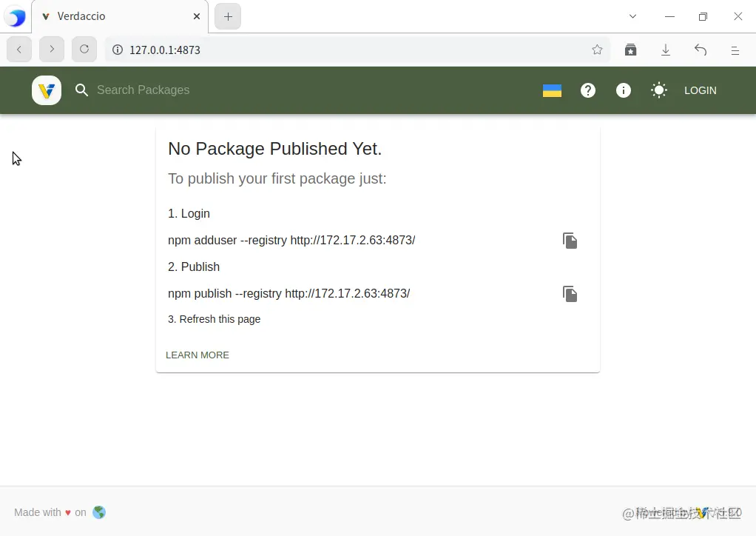This screenshot has width=756, height=536.
Task: Open the LEARN MORE link
Action: [x=198, y=355]
